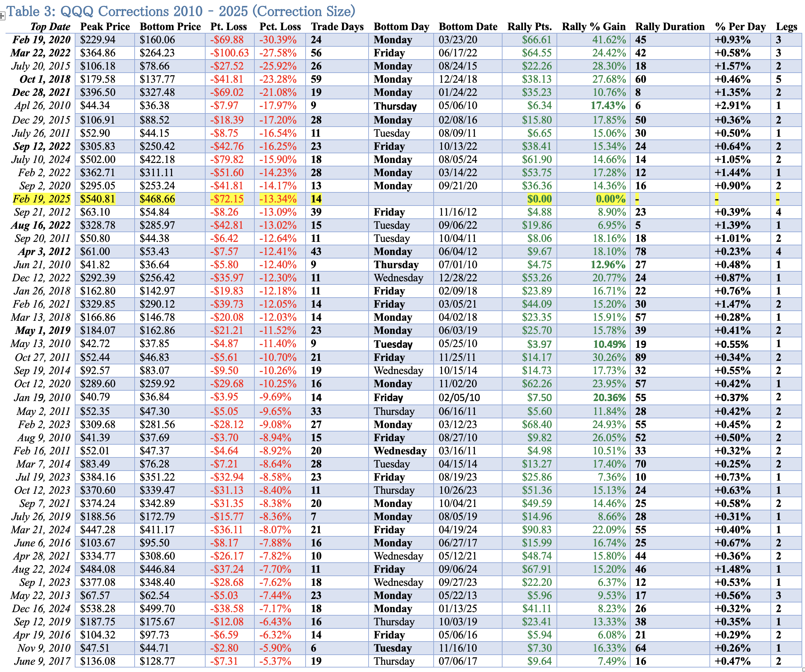Click the Oct 1, 2018 top date
The image size is (805, 672).
click(45, 79)
